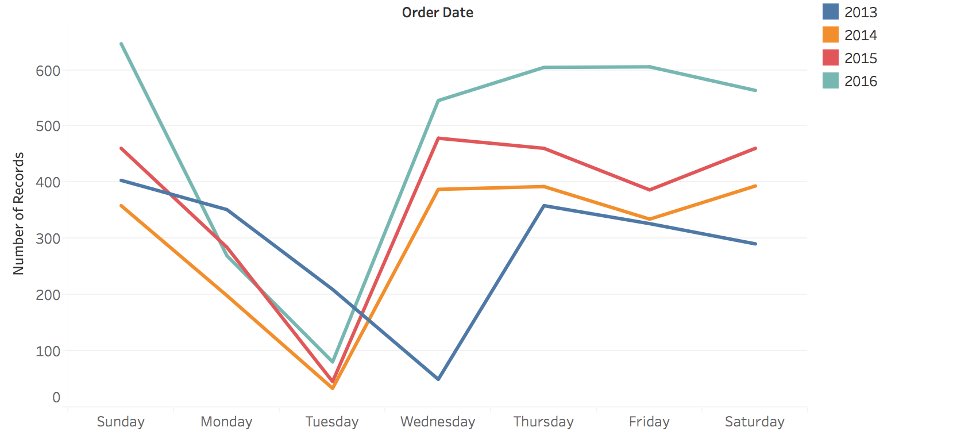
Task: Select the 2016 teal legend swatch
Action: click(830, 81)
